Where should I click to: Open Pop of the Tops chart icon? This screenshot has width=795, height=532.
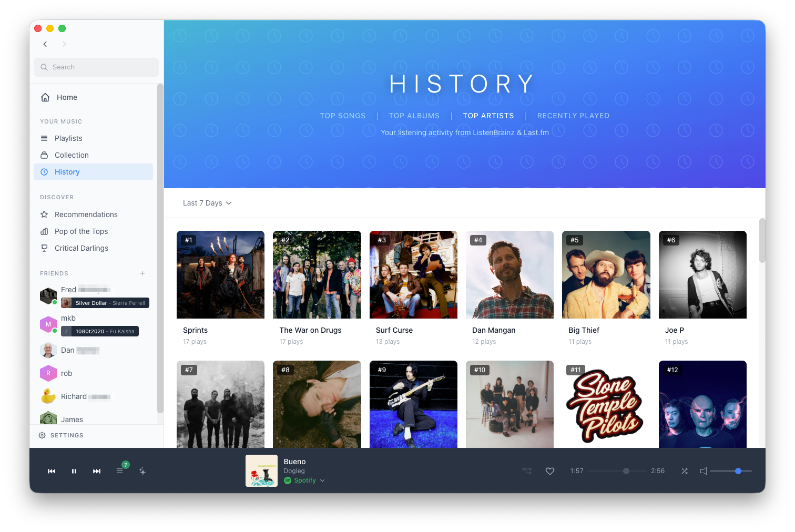pos(44,231)
